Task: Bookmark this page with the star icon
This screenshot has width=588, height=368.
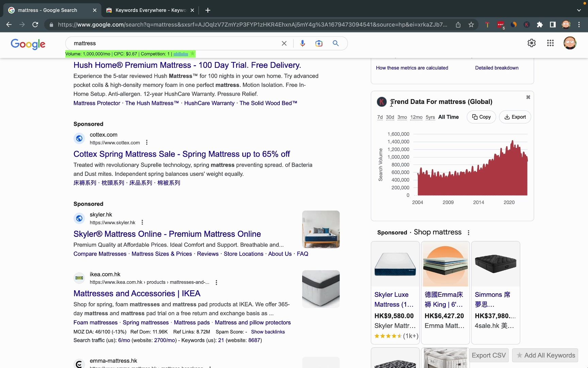Action: click(x=471, y=25)
